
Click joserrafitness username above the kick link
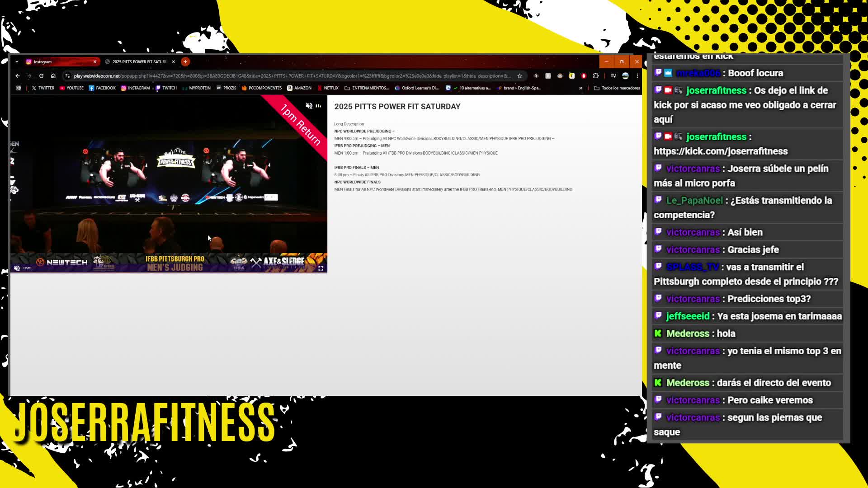[x=716, y=137]
